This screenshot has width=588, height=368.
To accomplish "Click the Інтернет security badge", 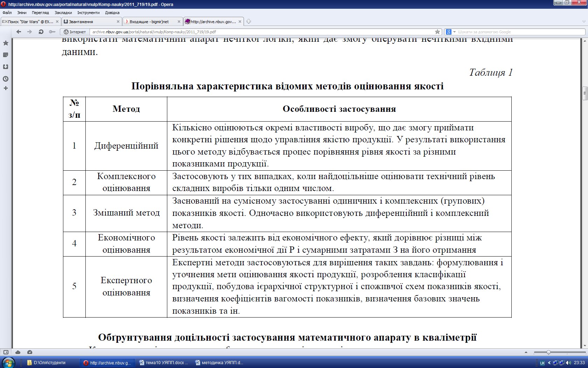I will click(75, 32).
